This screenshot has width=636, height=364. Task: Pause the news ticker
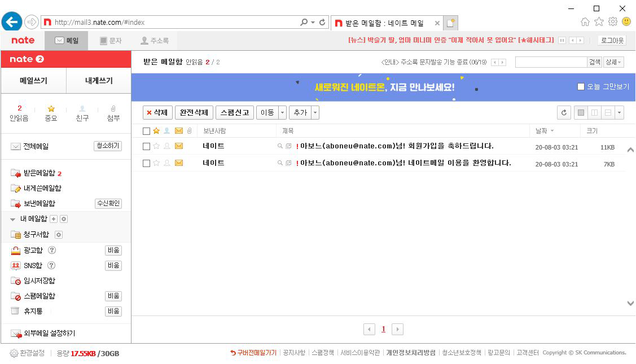[x=562, y=41]
